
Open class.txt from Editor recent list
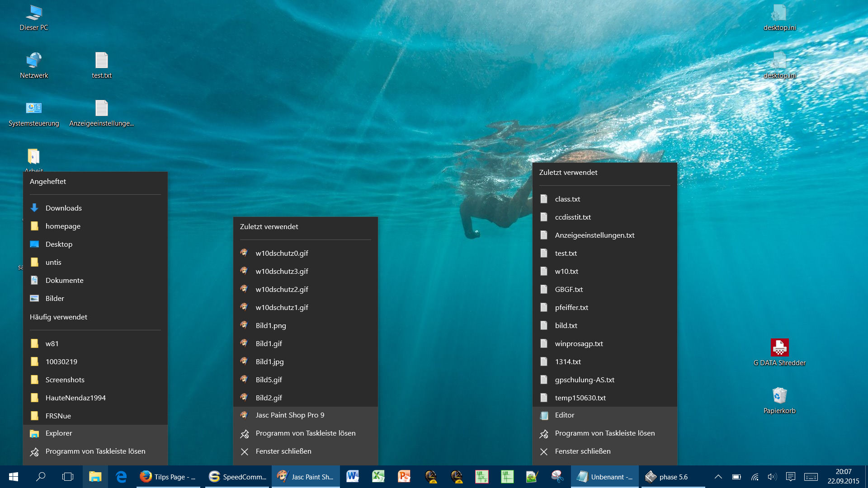[x=567, y=199]
